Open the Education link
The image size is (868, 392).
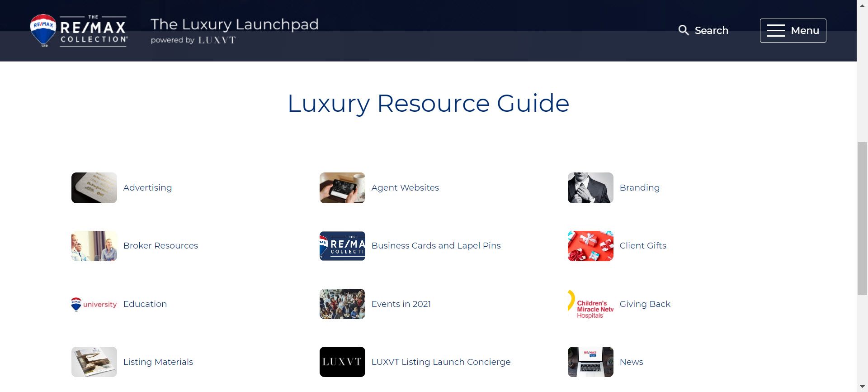point(145,304)
